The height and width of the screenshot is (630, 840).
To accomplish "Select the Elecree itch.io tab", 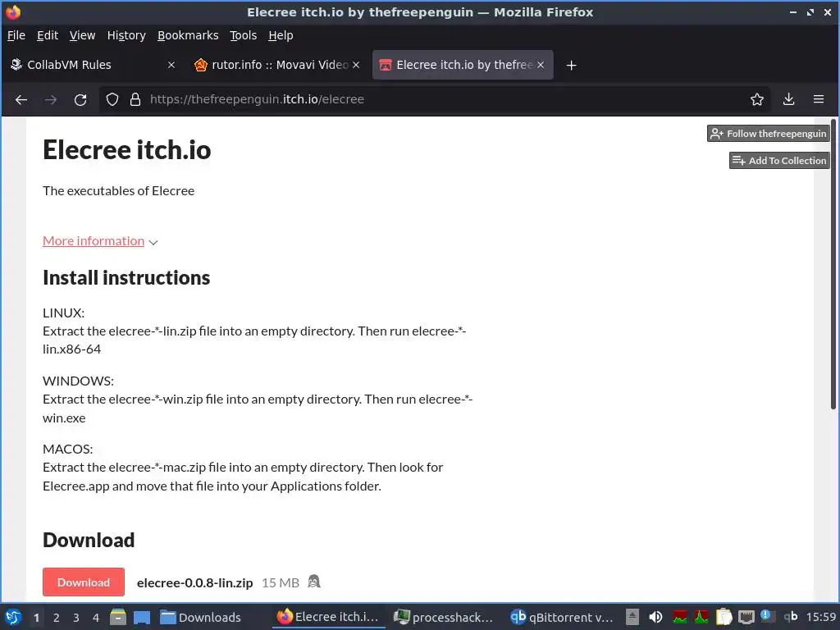I will pos(463,65).
